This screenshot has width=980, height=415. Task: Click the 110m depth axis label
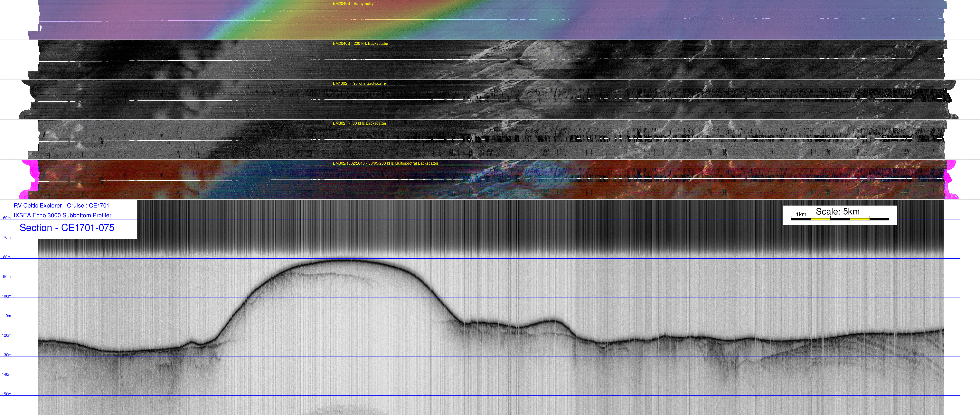coord(7,316)
